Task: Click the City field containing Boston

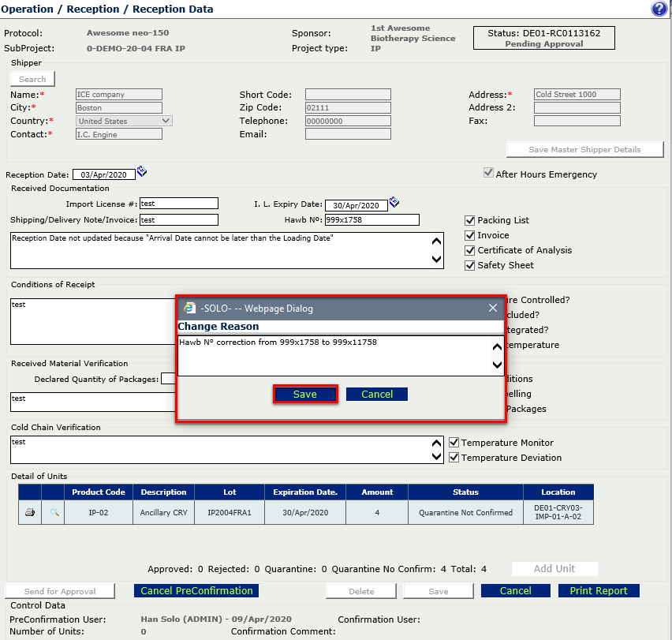Action: pos(119,107)
